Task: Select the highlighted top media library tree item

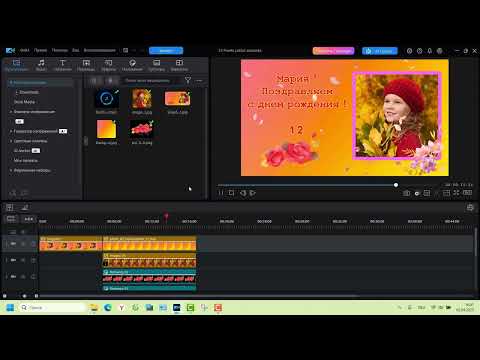Action: click(41, 82)
